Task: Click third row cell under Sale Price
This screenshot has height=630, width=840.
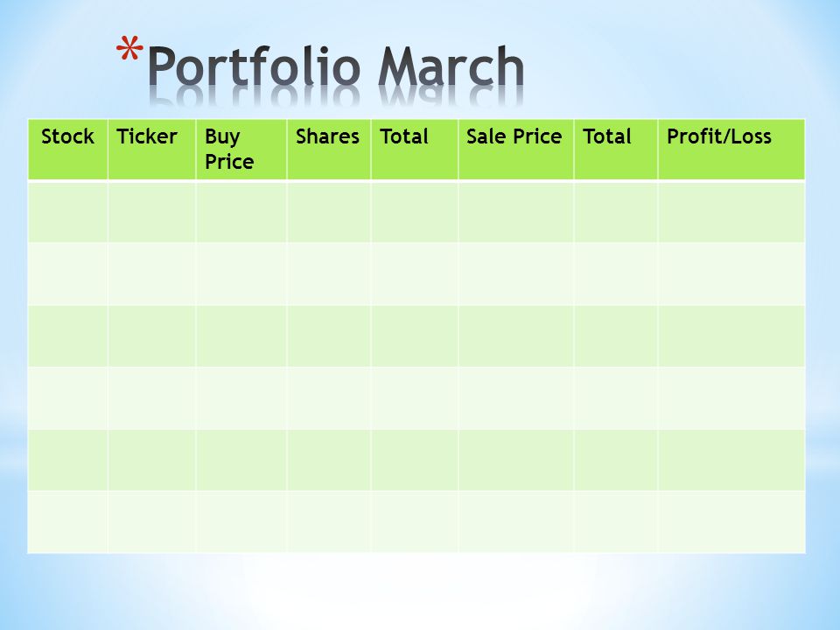Action: click(x=516, y=336)
